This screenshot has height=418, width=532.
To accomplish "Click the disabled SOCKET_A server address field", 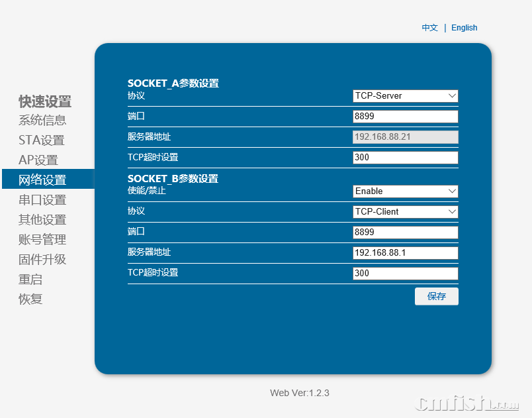I will 405,137.
